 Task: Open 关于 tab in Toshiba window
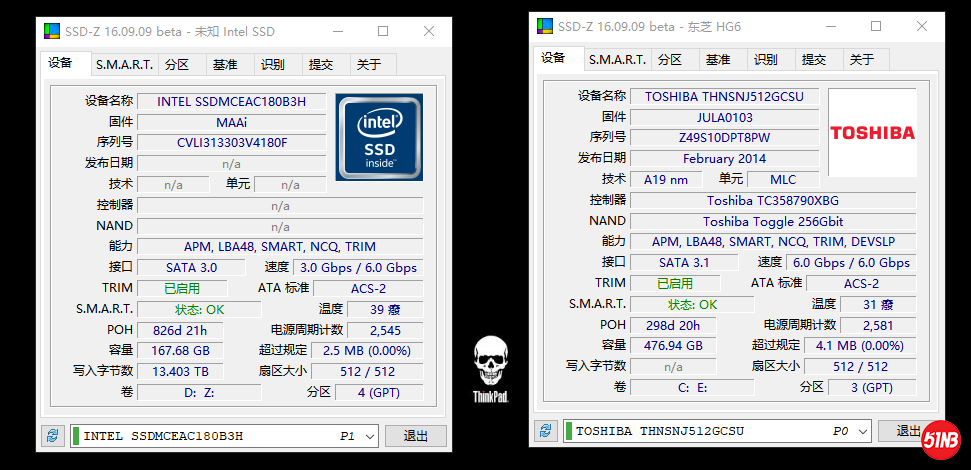(861, 60)
